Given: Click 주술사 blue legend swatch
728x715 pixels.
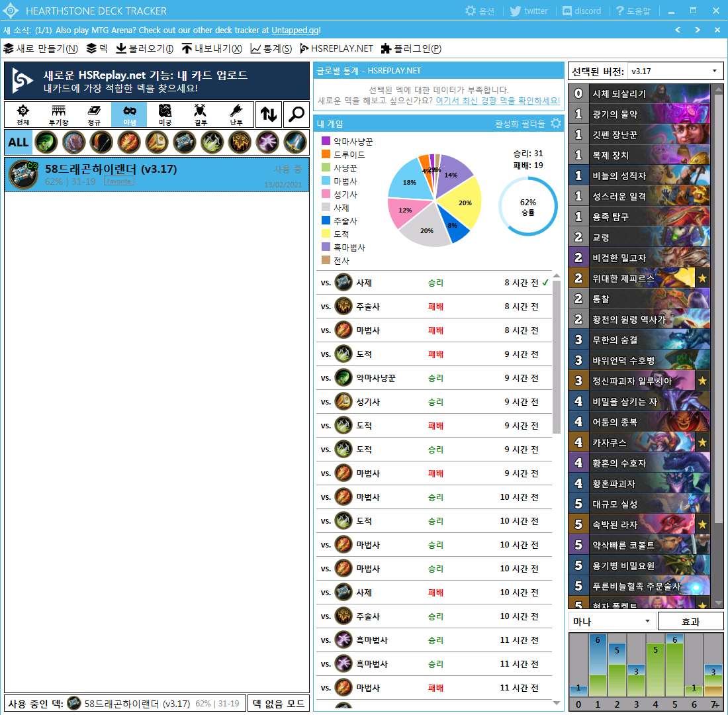Looking at the screenshot, I should (x=326, y=220).
